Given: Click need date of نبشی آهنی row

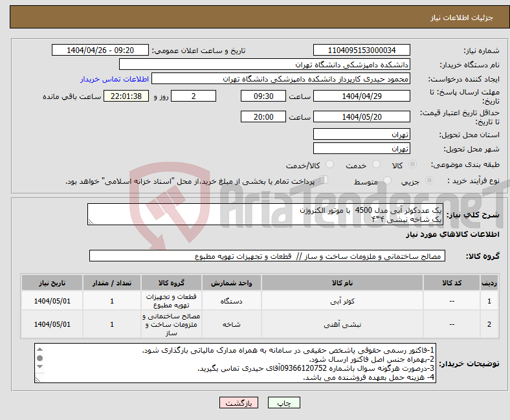Looking at the screenshot, I should click(52, 324).
